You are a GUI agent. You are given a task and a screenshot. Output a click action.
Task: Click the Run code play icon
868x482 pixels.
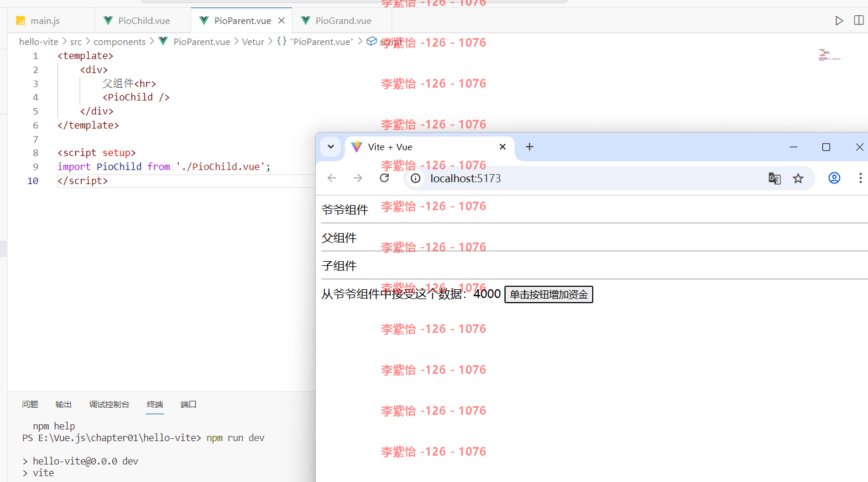click(x=839, y=20)
